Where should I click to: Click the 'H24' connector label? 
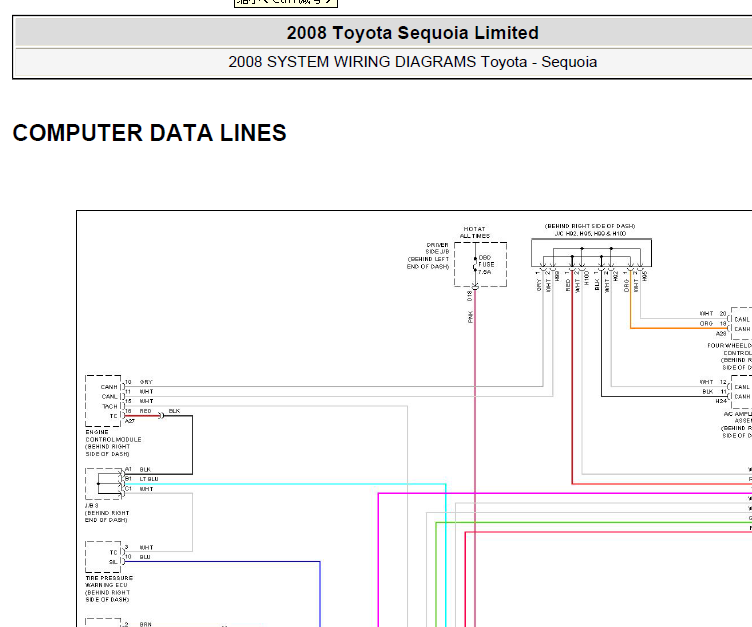[721, 401]
